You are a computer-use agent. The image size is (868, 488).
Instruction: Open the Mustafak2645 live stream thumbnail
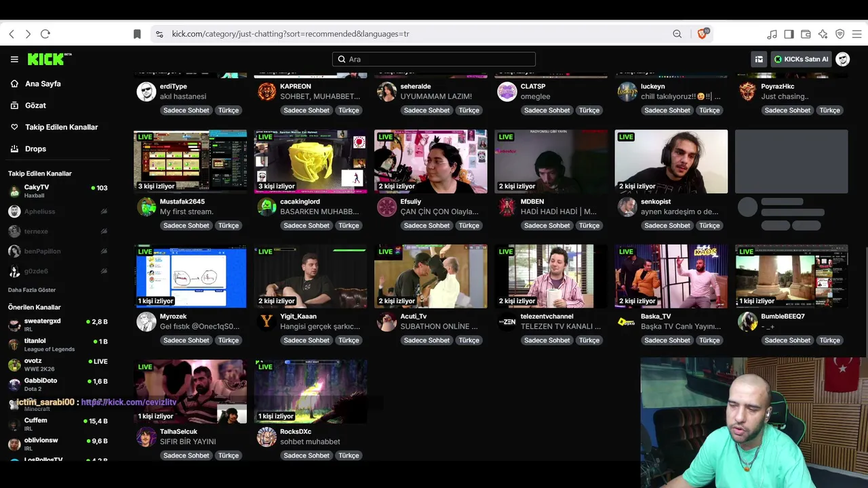coord(191,162)
